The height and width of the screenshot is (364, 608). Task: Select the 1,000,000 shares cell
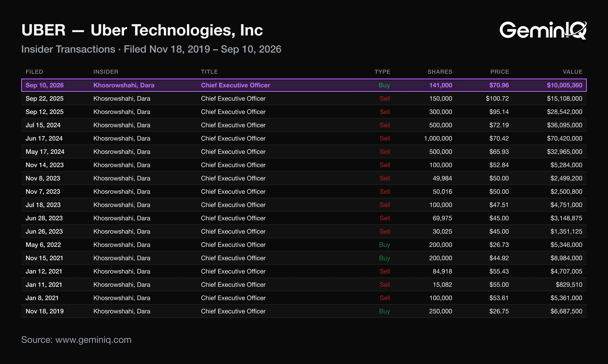438,138
